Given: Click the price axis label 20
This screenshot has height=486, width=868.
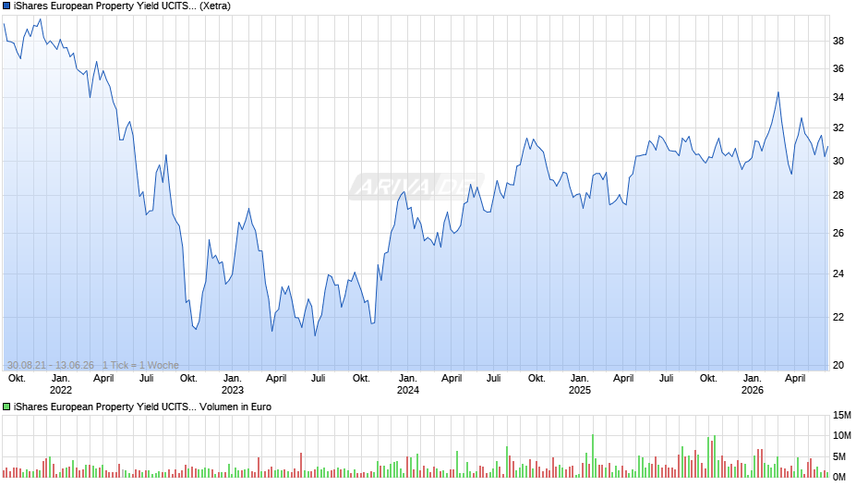Looking at the screenshot, I should coord(838,365).
